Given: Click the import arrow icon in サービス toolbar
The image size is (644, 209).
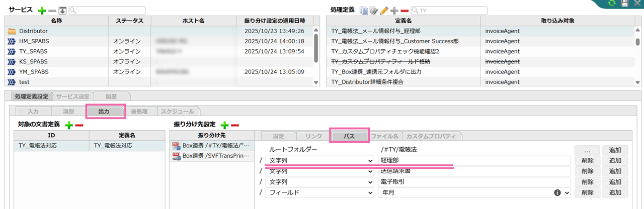Looking at the screenshot, I should [62, 10].
